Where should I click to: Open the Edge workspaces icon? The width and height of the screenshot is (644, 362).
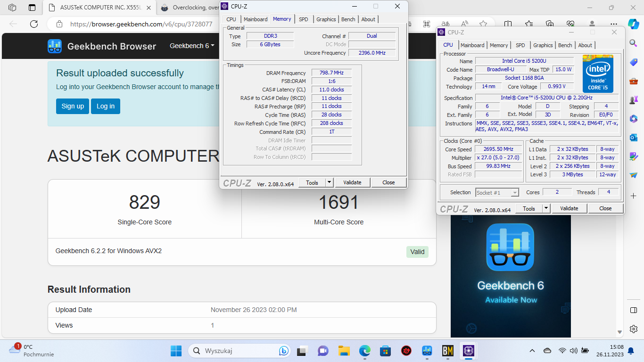click(12, 8)
